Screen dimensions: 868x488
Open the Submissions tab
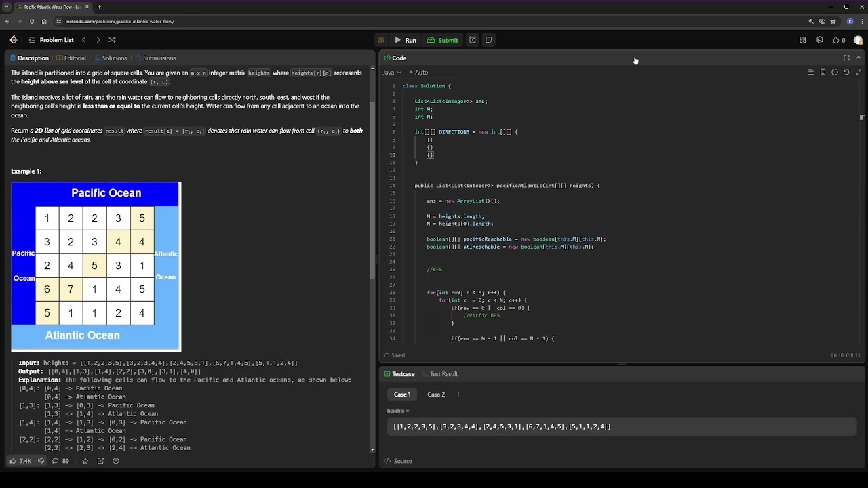(x=155, y=58)
